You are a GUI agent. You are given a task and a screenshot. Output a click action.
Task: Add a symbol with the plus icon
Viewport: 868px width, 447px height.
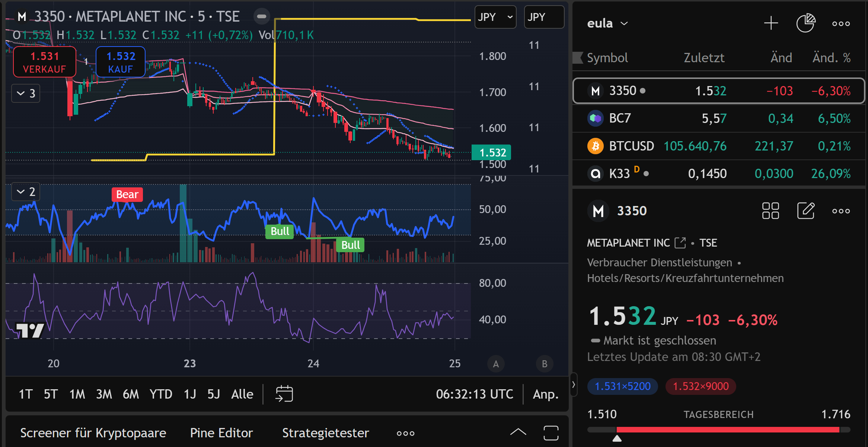pos(771,23)
